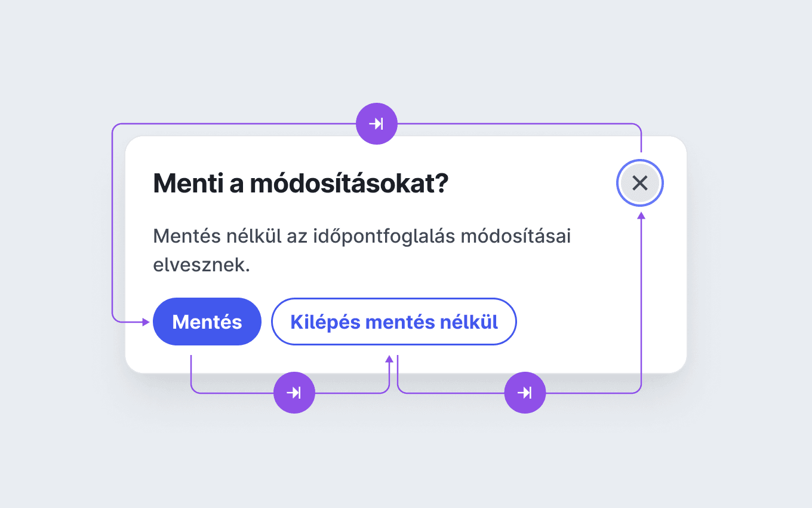Viewport: 812px width, 508px height.
Task: Click the top purple tab-key icon
Action: point(376,124)
